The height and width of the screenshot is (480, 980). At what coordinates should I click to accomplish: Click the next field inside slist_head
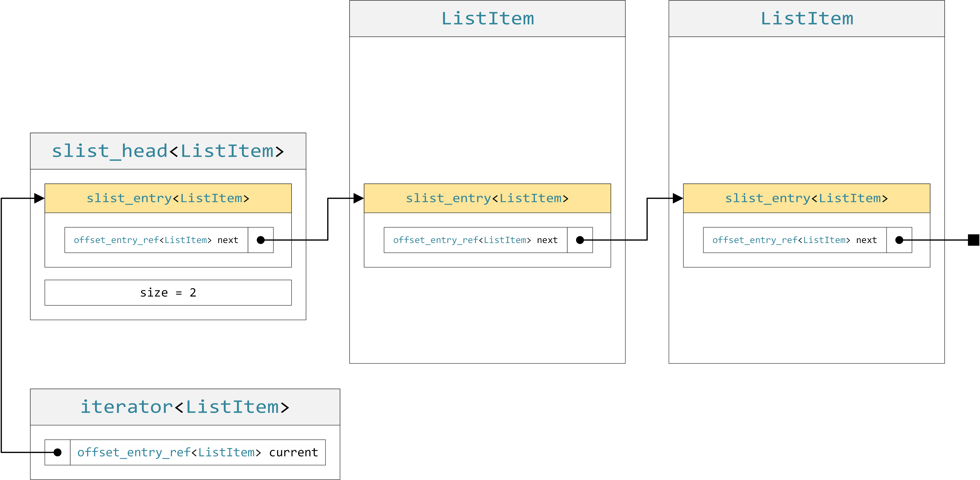[156, 240]
